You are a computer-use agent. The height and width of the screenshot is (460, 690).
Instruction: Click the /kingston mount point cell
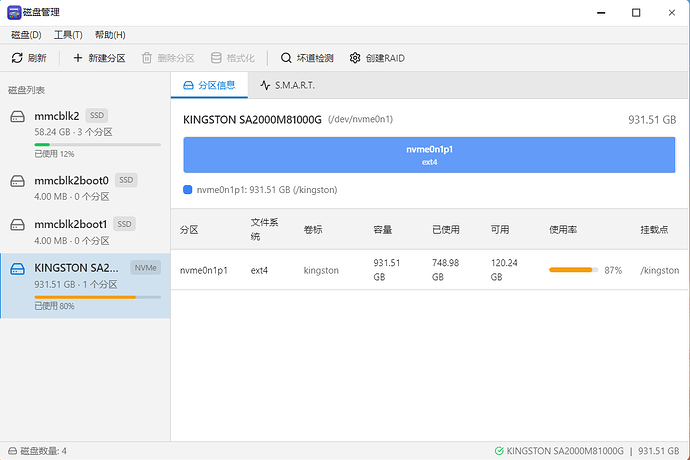(x=660, y=270)
